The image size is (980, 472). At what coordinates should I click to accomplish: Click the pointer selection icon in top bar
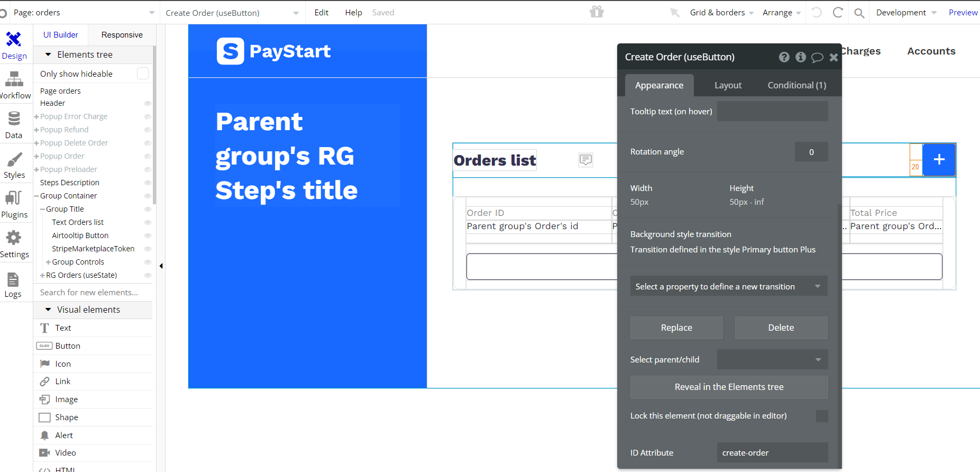point(675,12)
